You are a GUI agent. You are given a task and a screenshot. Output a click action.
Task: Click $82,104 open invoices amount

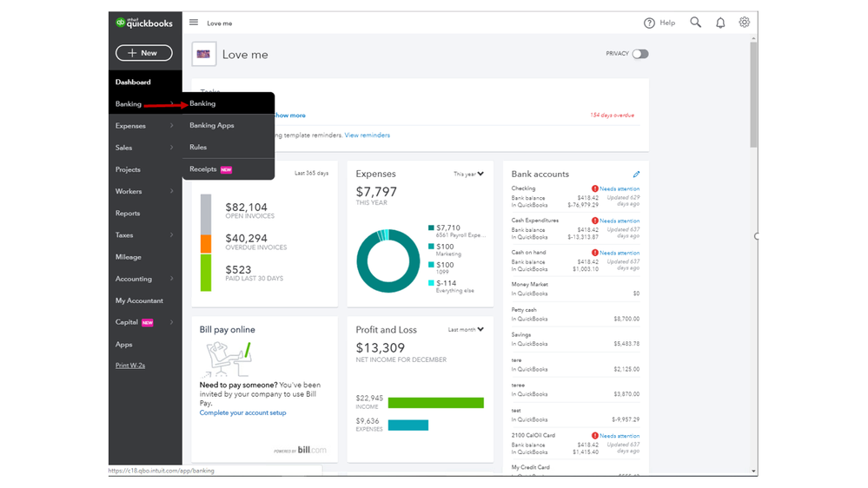click(247, 208)
